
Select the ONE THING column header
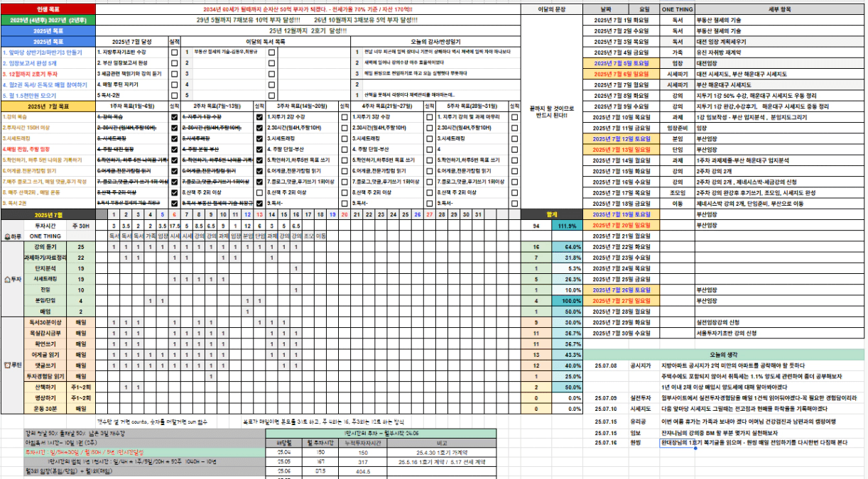pos(677,9)
